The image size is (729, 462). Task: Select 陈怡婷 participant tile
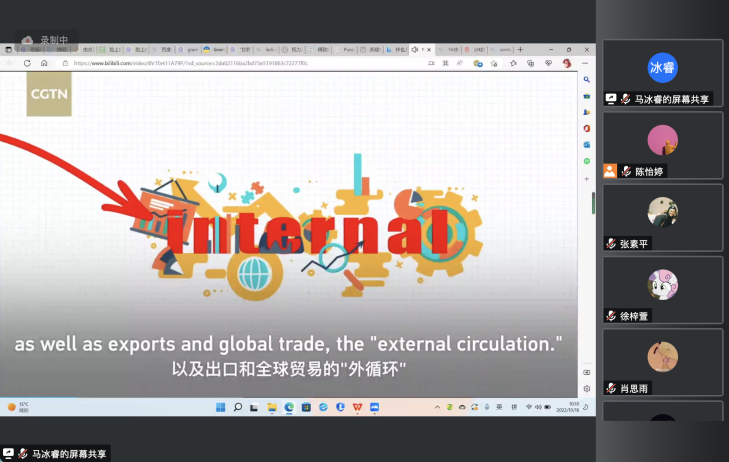tap(662, 145)
